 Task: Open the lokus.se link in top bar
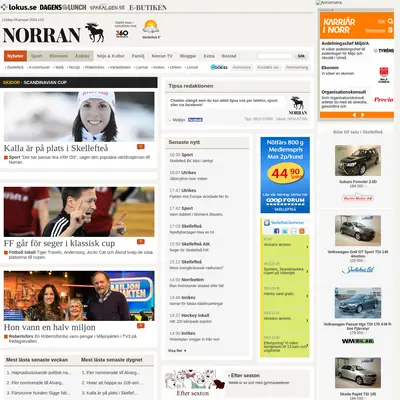pyautogui.click(x=19, y=7)
